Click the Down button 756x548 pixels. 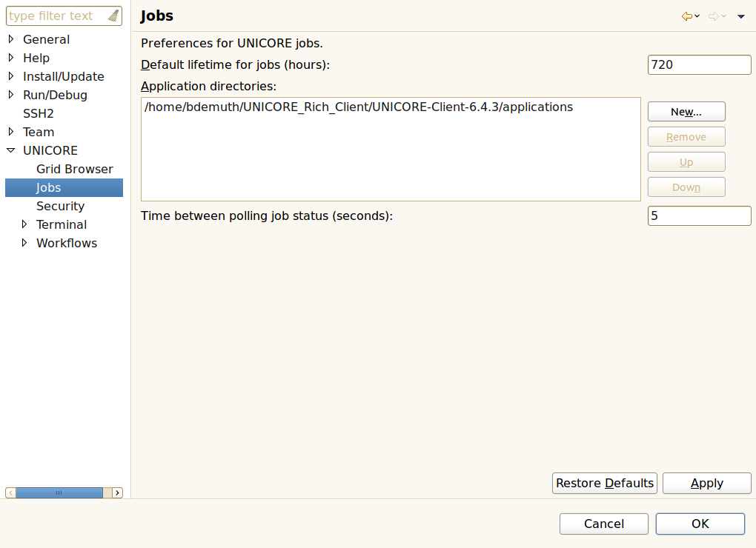coord(686,187)
